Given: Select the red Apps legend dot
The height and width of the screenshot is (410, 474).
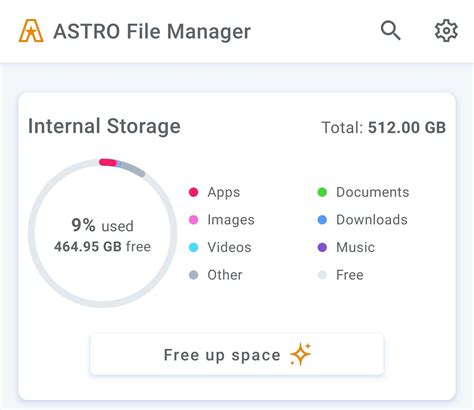Looking at the screenshot, I should (193, 192).
